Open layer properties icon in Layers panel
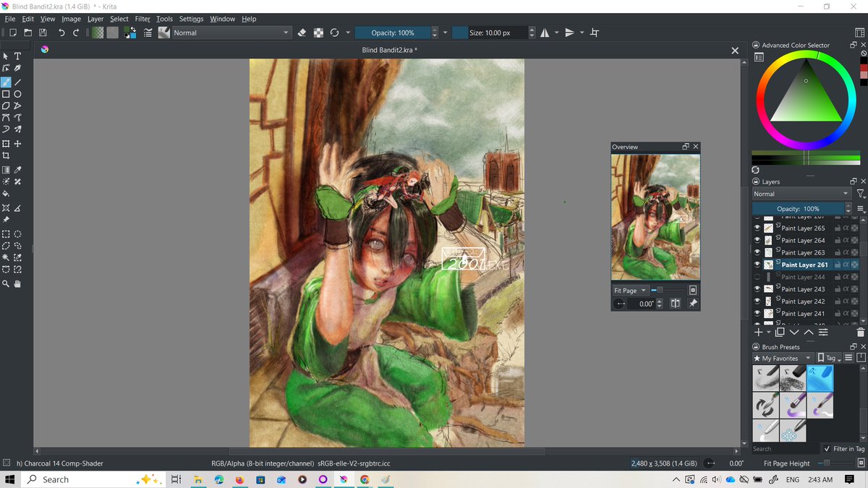868x488 pixels. 823,333
